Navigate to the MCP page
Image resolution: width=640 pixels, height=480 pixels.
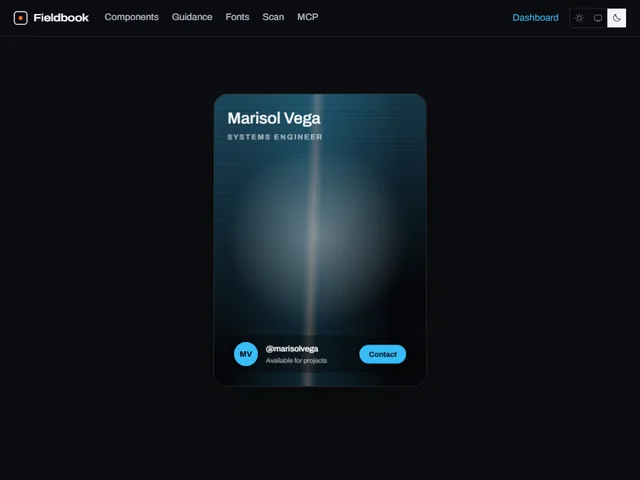tap(308, 17)
